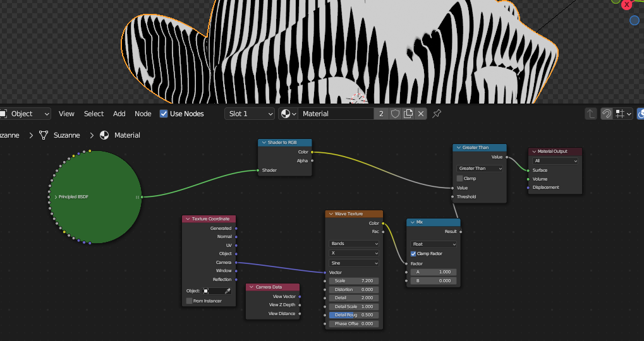Click the Shader to RGB Color output socket
Image resolution: width=644 pixels, height=341 pixels.
[312, 152]
